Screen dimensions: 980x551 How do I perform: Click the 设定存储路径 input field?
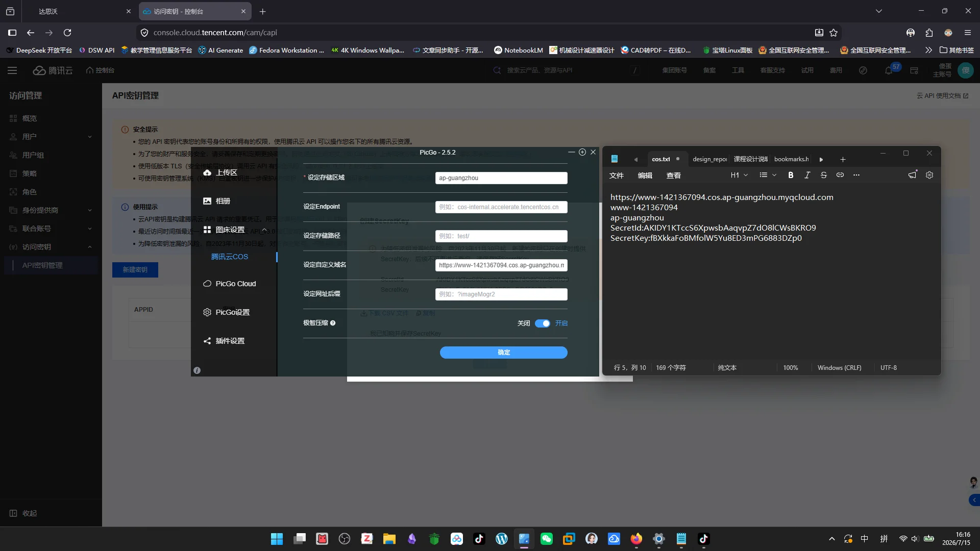501,236
